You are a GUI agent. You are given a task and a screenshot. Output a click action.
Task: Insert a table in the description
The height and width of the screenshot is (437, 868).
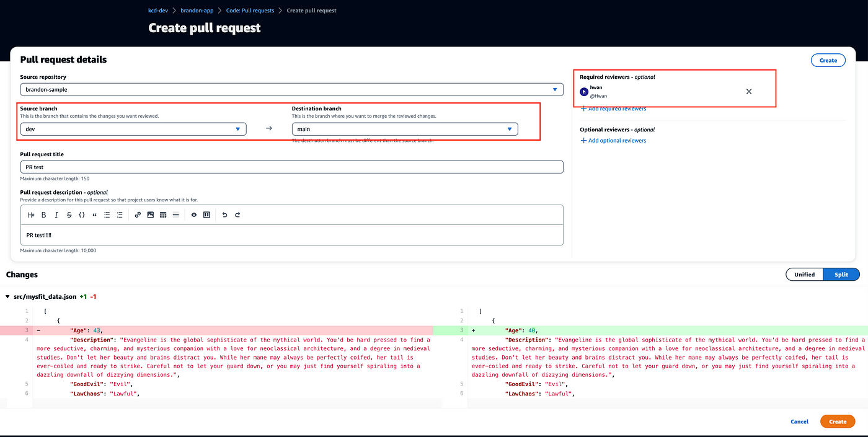tap(163, 215)
